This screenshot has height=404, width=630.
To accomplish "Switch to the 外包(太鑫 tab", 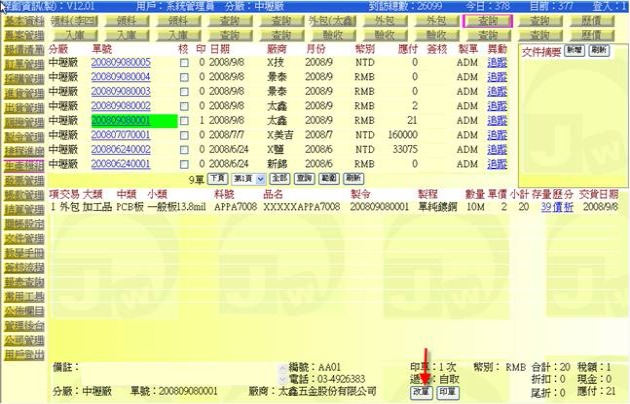I will pyautogui.click(x=305, y=20).
